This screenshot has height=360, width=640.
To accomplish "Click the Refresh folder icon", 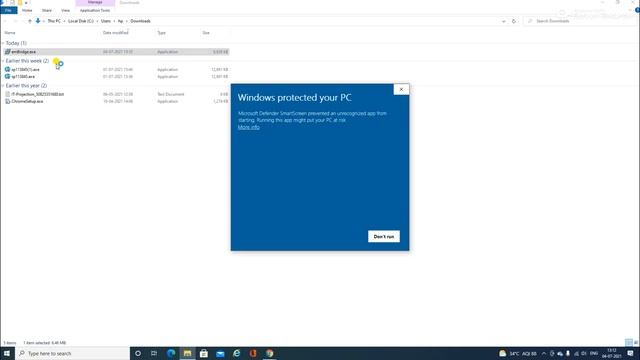I will pos(514,21).
